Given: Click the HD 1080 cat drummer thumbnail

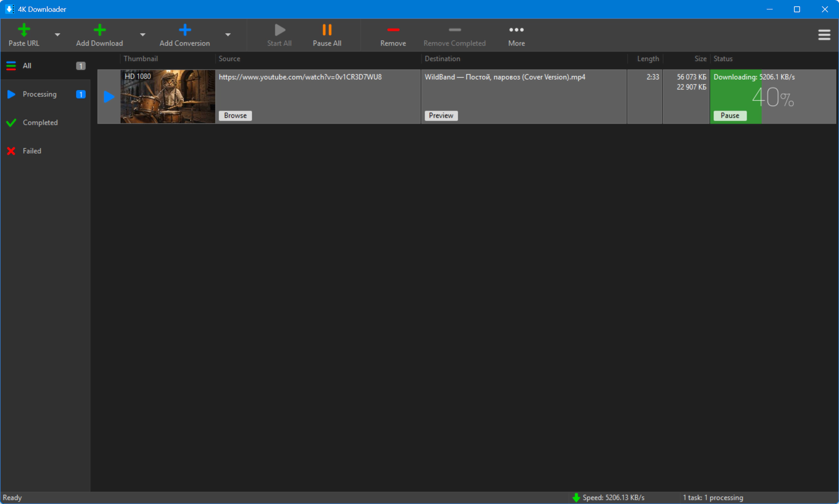Looking at the screenshot, I should point(168,97).
